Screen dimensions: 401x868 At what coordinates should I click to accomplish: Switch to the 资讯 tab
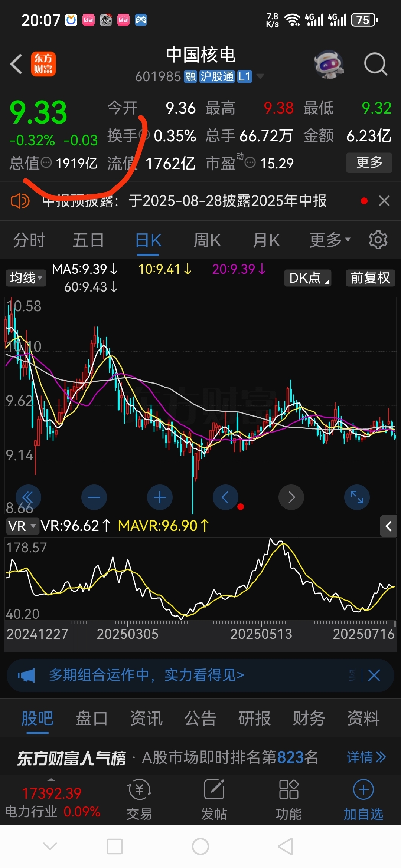[x=146, y=719]
